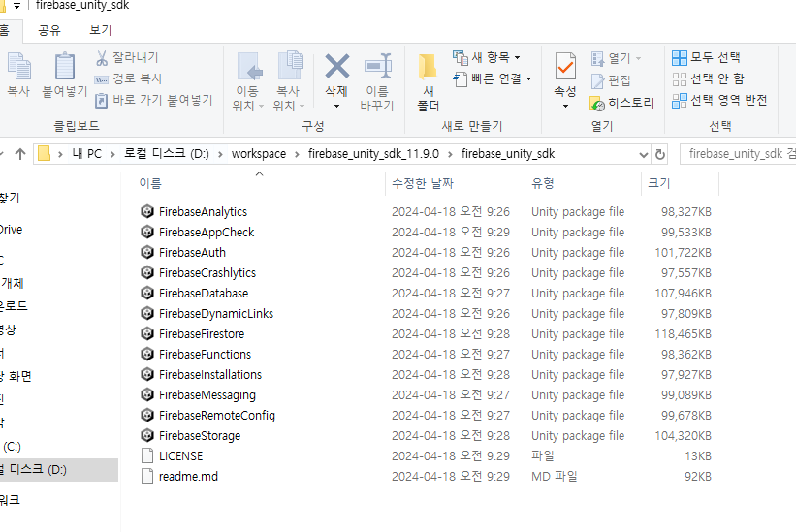
Task: Open the Share (공유) ribbon tab
Action: point(49,30)
